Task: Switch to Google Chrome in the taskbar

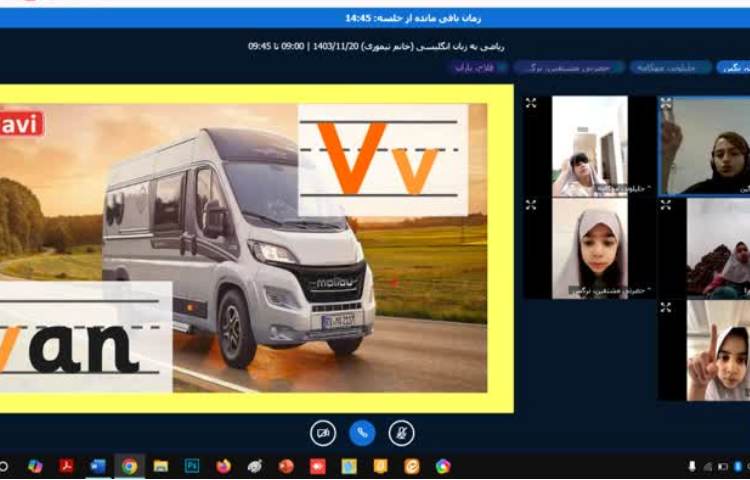Action: point(129,466)
